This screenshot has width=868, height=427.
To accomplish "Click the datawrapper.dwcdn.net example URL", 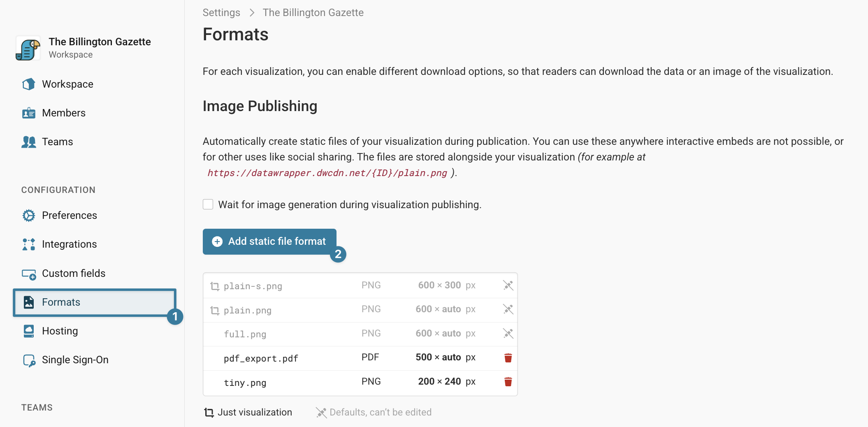I will [x=327, y=173].
